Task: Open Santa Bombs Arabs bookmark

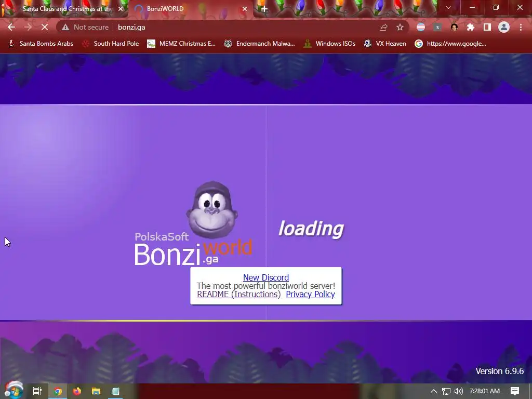Action: coord(41,44)
